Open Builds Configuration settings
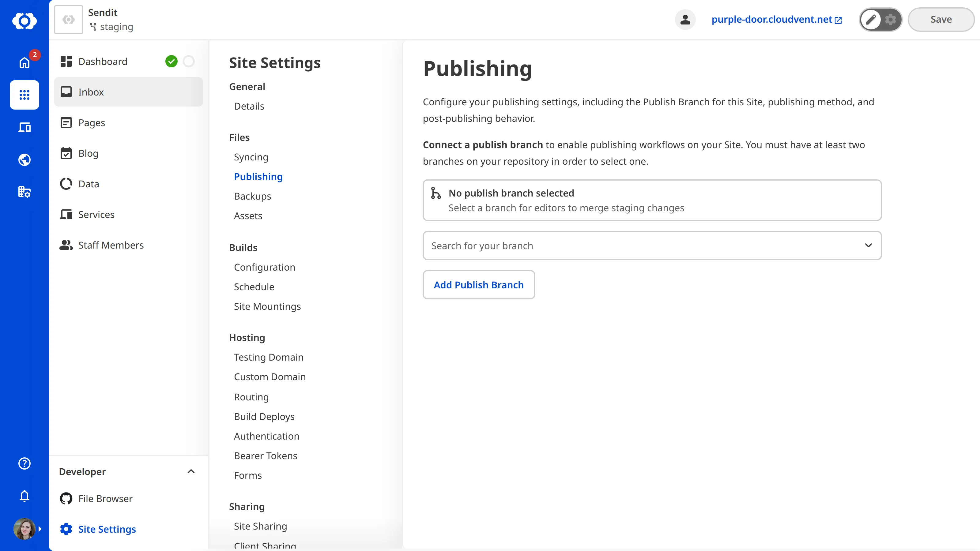 point(264,267)
